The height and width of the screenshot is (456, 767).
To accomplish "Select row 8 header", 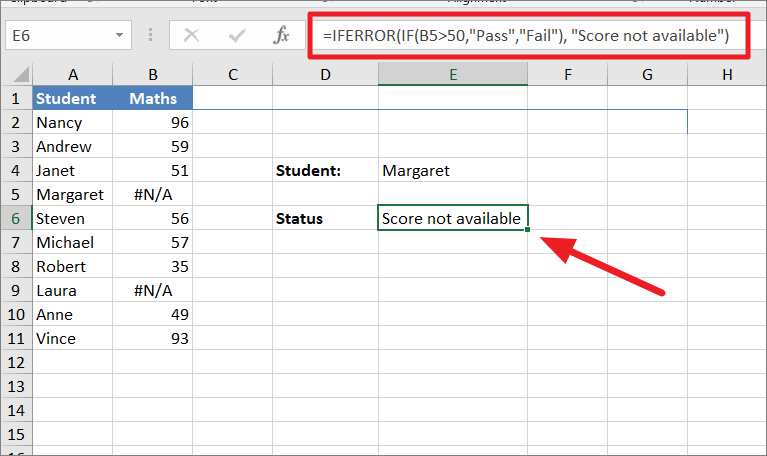I will (16, 266).
